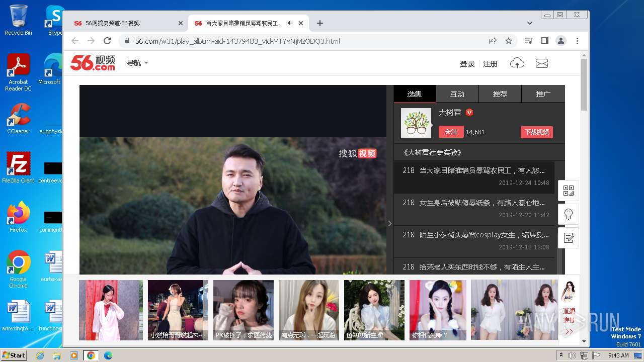Collapse the playlist panel with side arrow

coord(390,223)
